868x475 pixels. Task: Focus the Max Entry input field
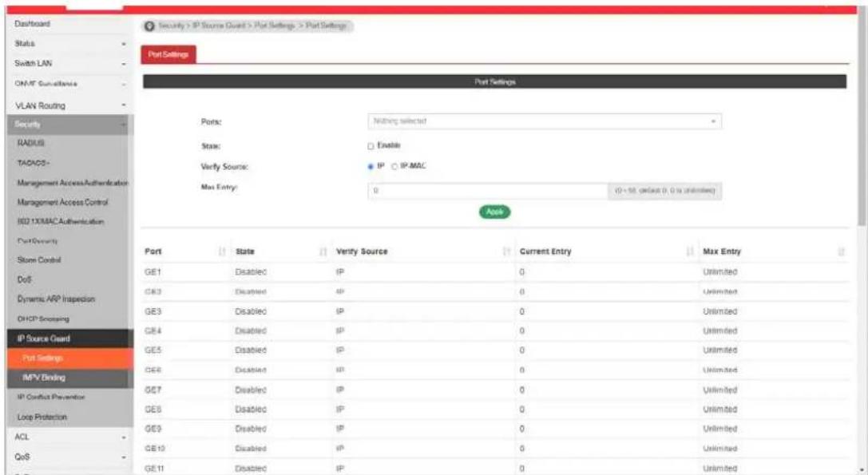point(487,191)
